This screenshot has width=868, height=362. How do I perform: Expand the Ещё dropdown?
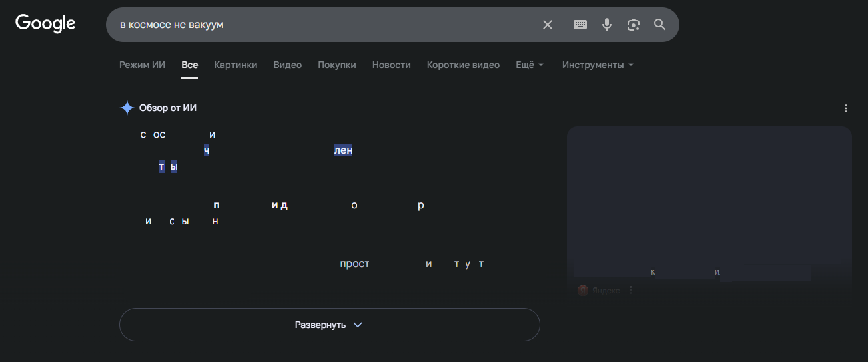tap(530, 65)
